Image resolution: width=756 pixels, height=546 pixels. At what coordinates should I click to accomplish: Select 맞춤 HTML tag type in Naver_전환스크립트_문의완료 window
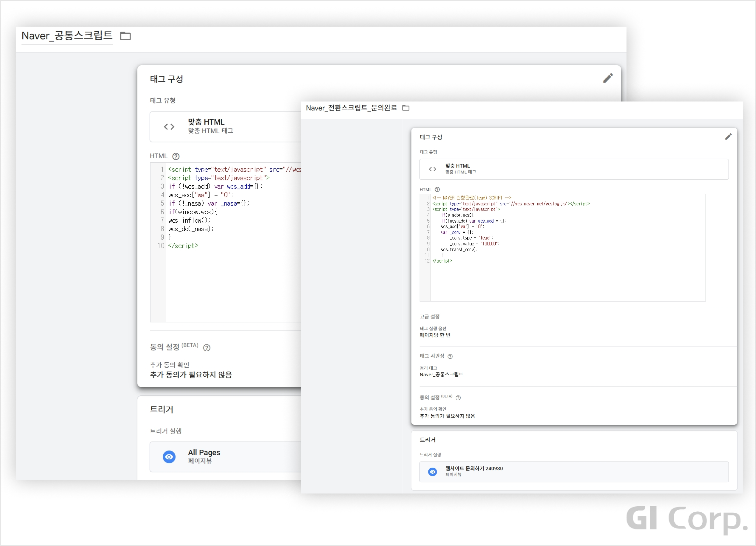574,169
